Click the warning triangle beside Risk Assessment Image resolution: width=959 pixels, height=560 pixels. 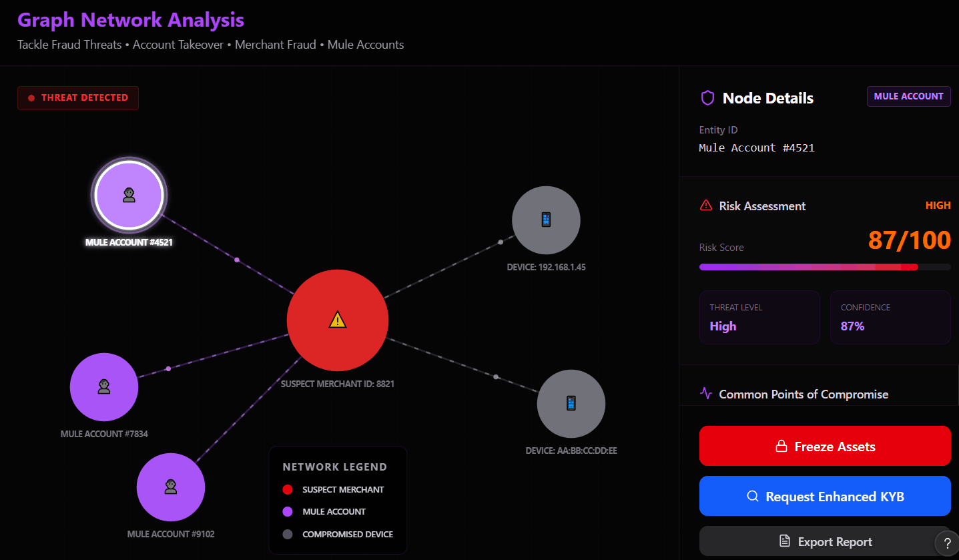[705, 206]
